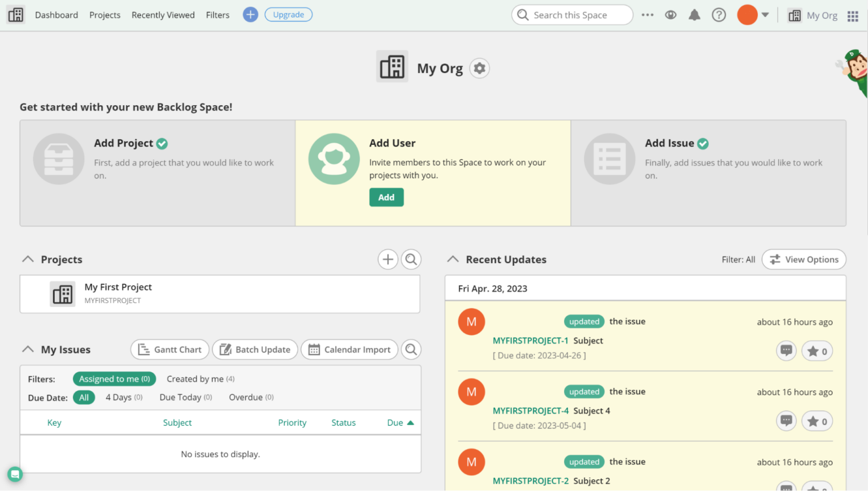
Task: Create something new with the blue plus icon
Action: (x=250, y=14)
